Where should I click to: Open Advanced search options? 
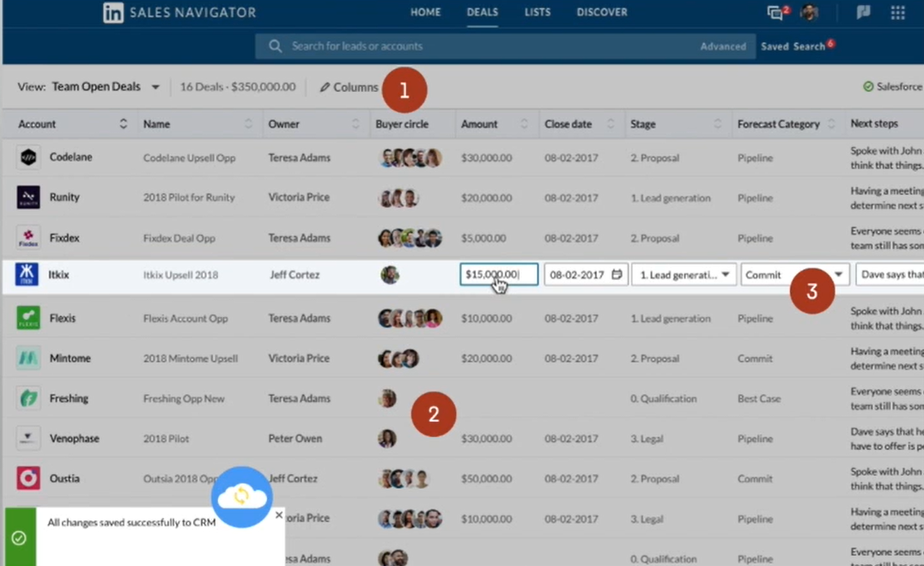(723, 46)
